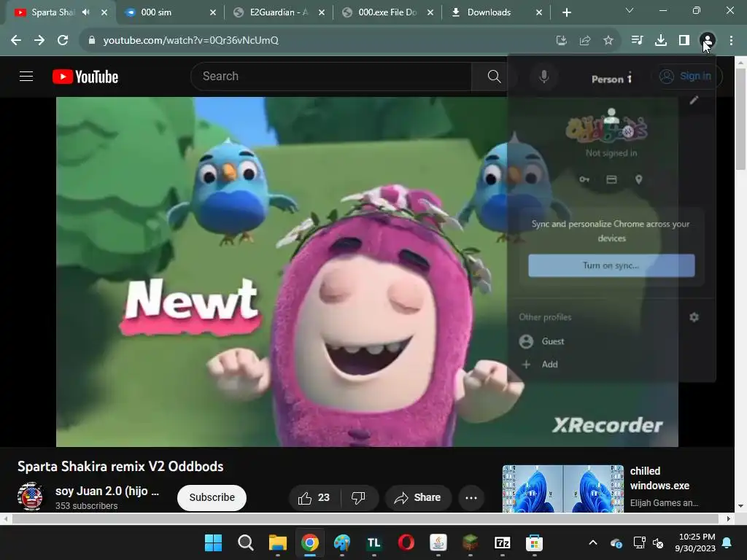Open addresses location pin icon
This screenshot has width=747, height=560.
639,179
